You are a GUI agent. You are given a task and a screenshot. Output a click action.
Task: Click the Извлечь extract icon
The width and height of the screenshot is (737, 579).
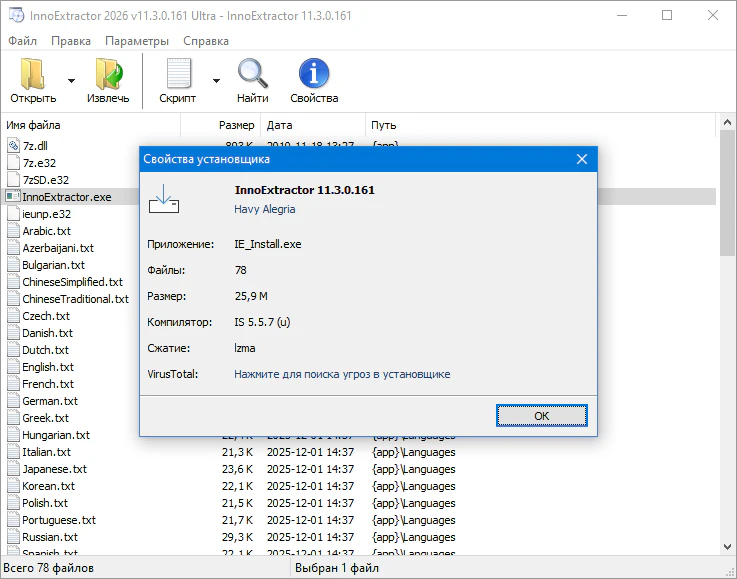pyautogui.click(x=107, y=75)
